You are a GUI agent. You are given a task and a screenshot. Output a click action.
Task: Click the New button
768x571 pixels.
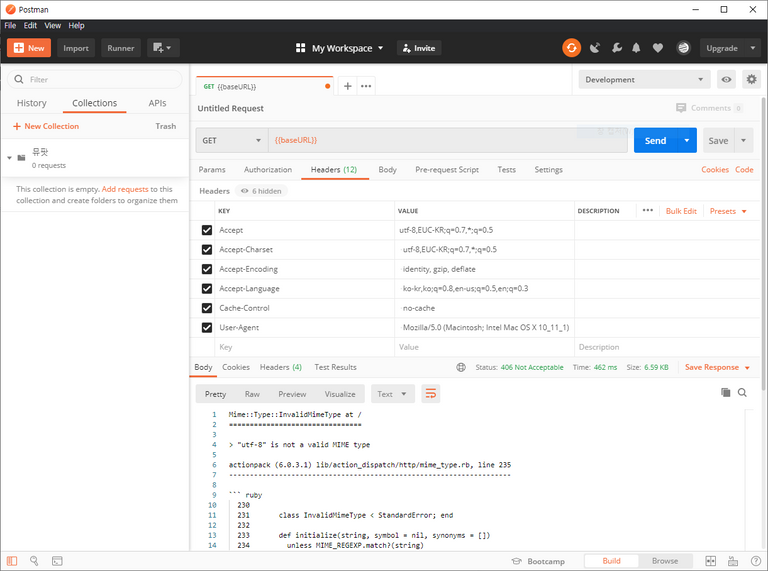pyautogui.click(x=29, y=48)
